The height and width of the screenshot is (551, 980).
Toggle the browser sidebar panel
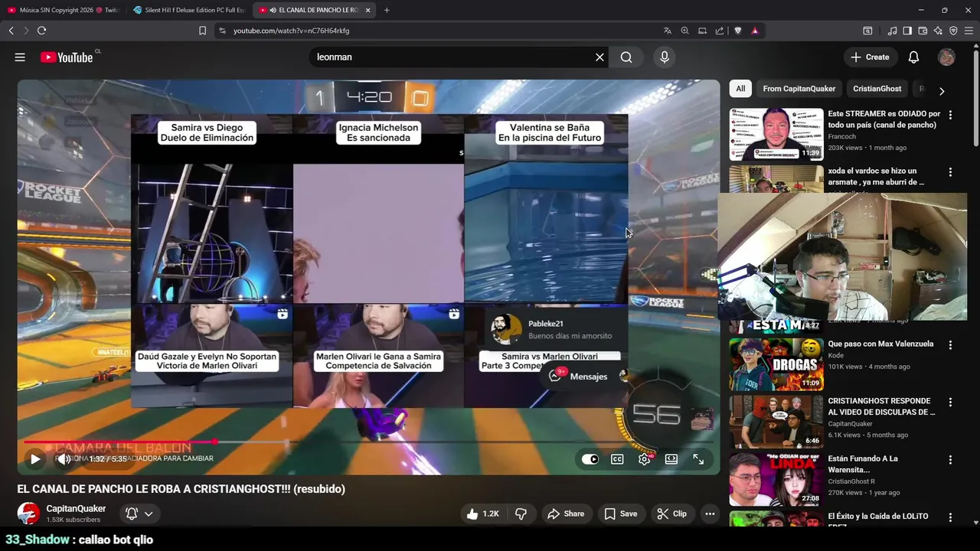coord(907,31)
